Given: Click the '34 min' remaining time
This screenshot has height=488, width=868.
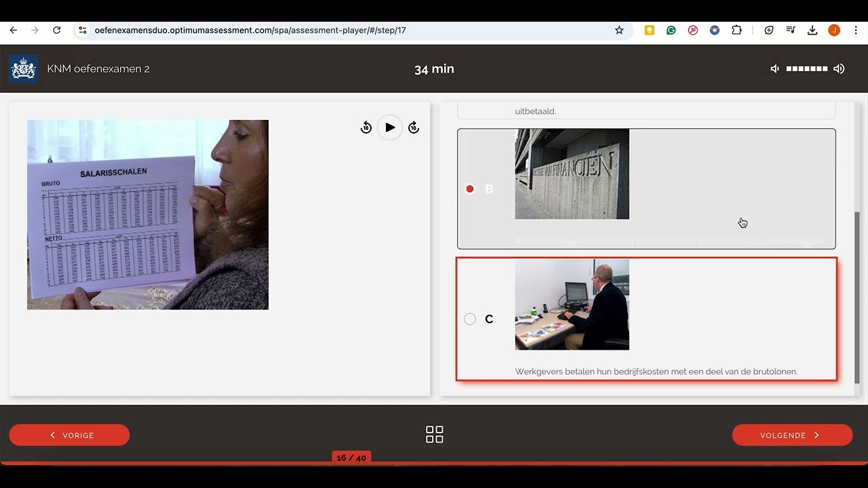Looking at the screenshot, I should point(434,68).
